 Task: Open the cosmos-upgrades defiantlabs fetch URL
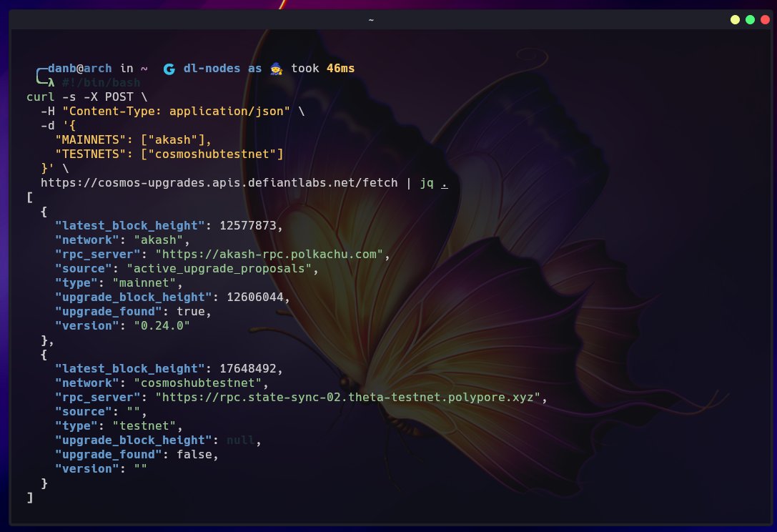[219, 183]
